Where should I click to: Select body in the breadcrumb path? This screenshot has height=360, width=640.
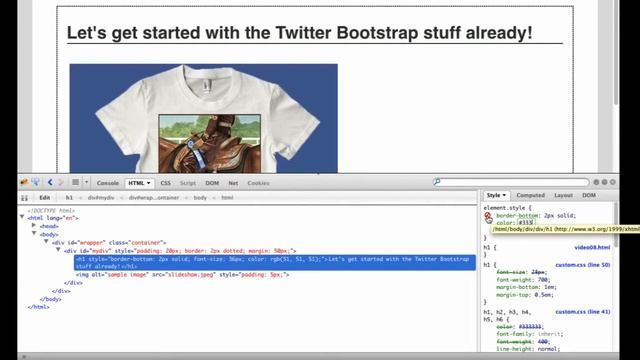pyautogui.click(x=200, y=198)
